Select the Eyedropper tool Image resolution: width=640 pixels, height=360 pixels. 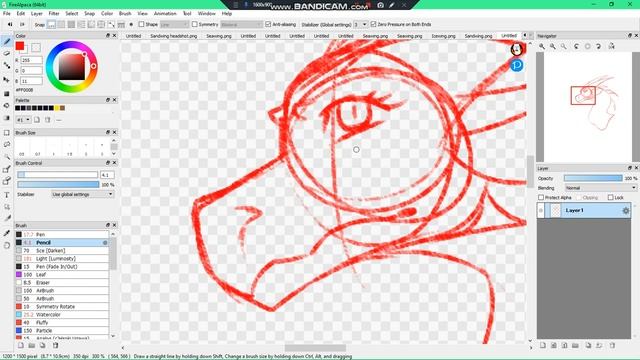tap(7, 233)
